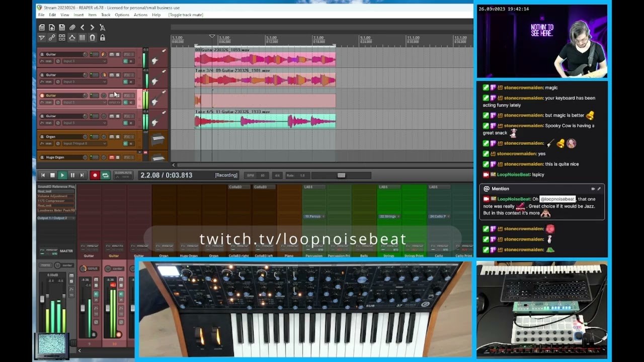Solo the Organ track
This screenshot has width=644, height=362.
click(118, 137)
